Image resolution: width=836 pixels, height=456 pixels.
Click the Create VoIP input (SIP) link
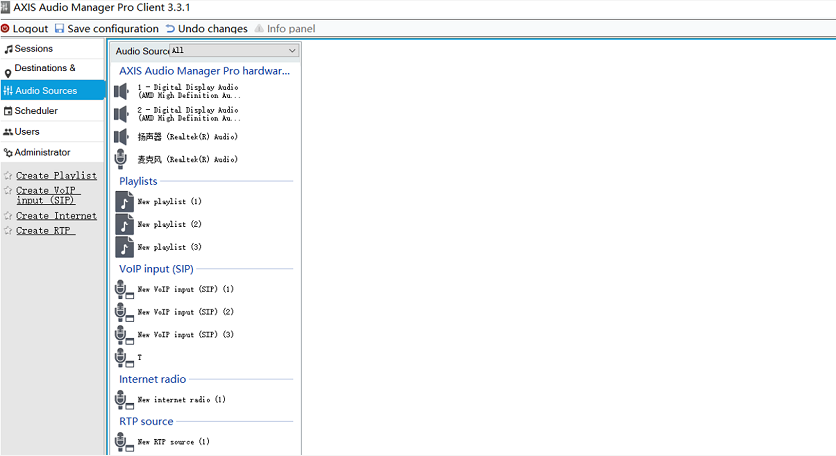pyautogui.click(x=47, y=195)
